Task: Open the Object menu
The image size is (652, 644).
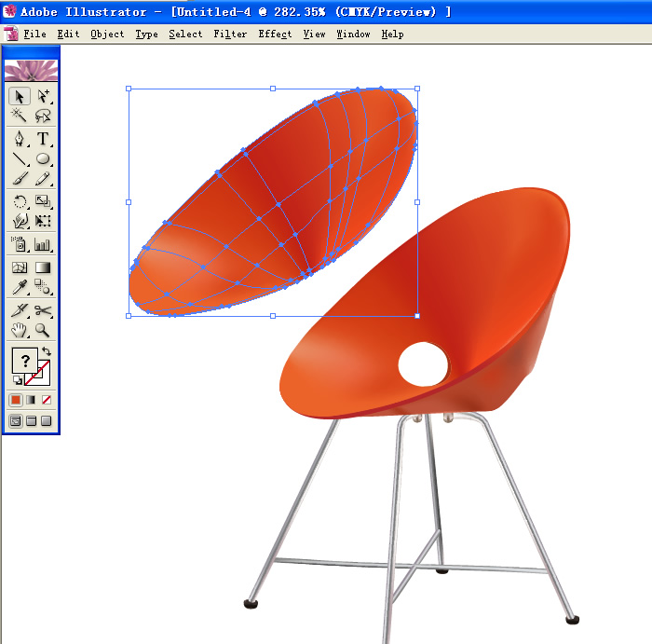Action: (x=107, y=34)
